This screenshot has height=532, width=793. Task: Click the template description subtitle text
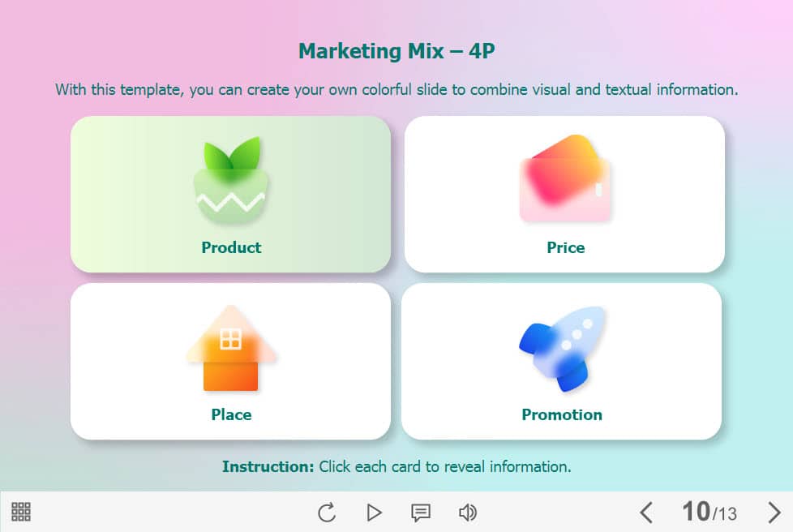point(396,89)
